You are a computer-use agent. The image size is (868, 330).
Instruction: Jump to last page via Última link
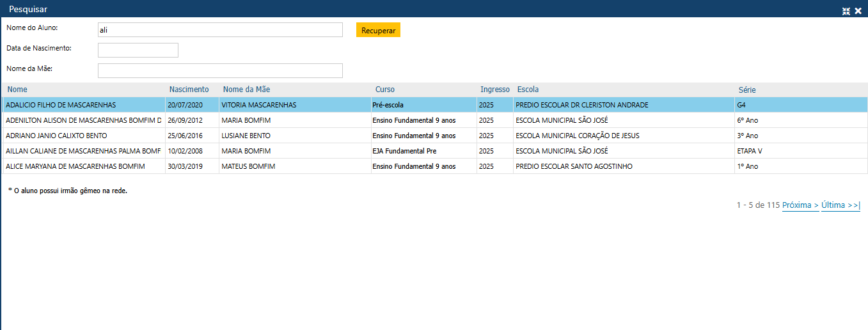tap(840, 205)
